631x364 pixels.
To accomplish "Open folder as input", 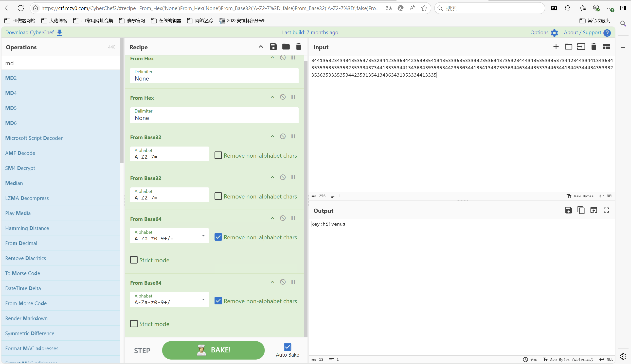I will [x=568, y=47].
